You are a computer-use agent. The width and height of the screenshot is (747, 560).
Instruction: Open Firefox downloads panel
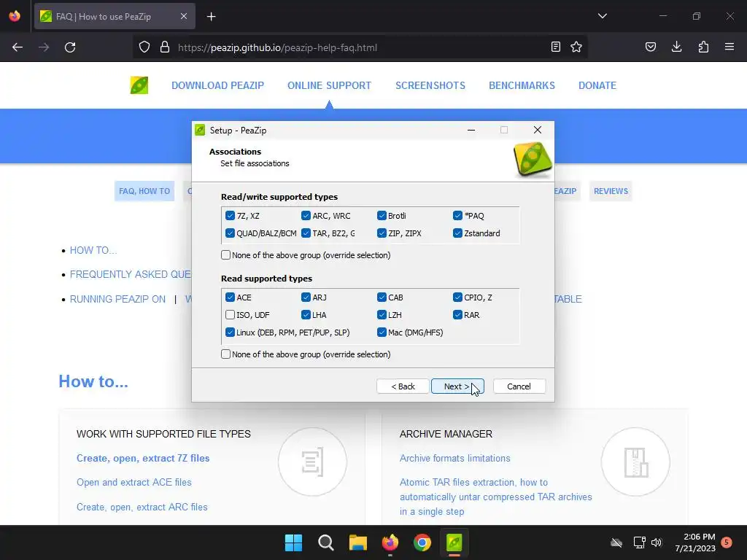click(x=676, y=47)
